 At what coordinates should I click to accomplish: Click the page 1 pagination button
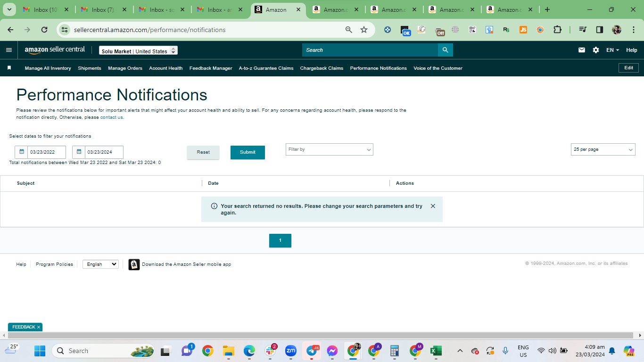280,240
